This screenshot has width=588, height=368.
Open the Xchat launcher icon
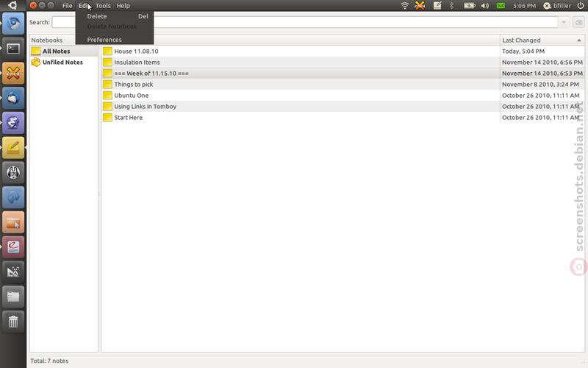(x=13, y=73)
